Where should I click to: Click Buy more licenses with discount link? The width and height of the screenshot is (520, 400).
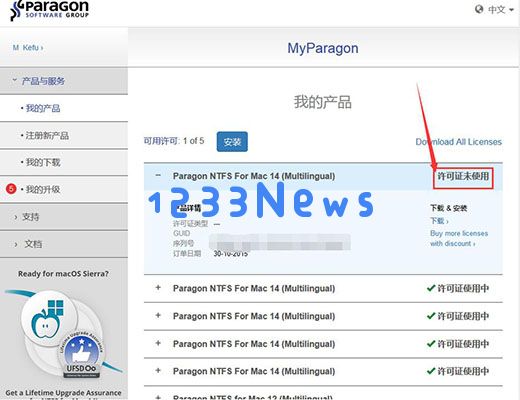[x=459, y=238]
